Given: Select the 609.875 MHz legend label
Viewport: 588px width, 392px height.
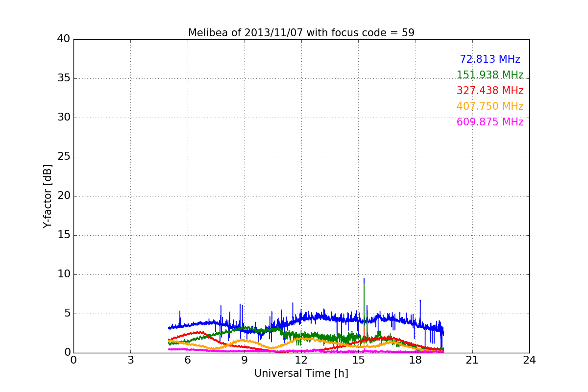Looking at the screenshot, I should pyautogui.click(x=490, y=122).
